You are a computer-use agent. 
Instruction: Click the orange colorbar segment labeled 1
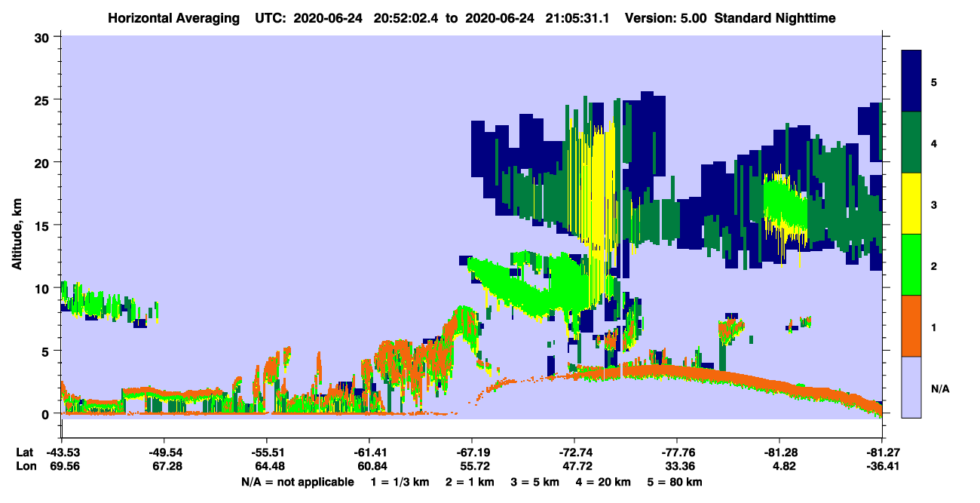912,325
